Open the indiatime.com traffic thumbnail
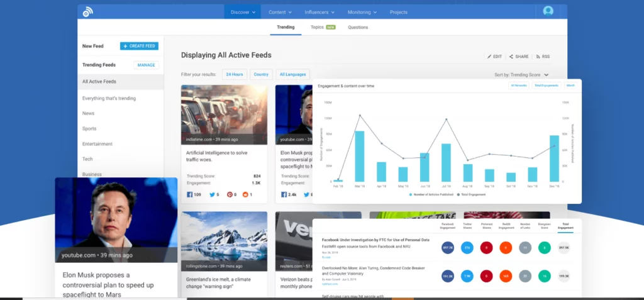 [225, 114]
